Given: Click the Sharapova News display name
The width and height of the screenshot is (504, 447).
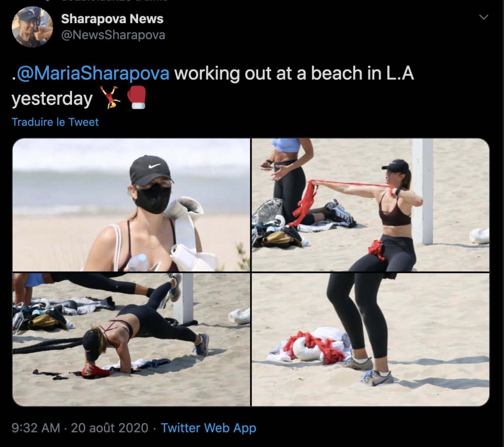Looking at the screenshot, I should 112,19.
